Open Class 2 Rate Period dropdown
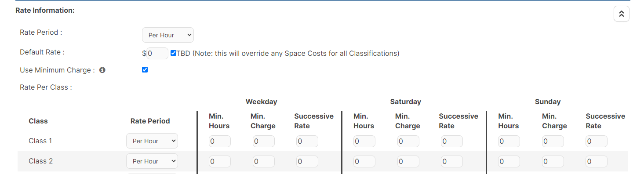This screenshot has height=174, width=644. pyautogui.click(x=152, y=161)
